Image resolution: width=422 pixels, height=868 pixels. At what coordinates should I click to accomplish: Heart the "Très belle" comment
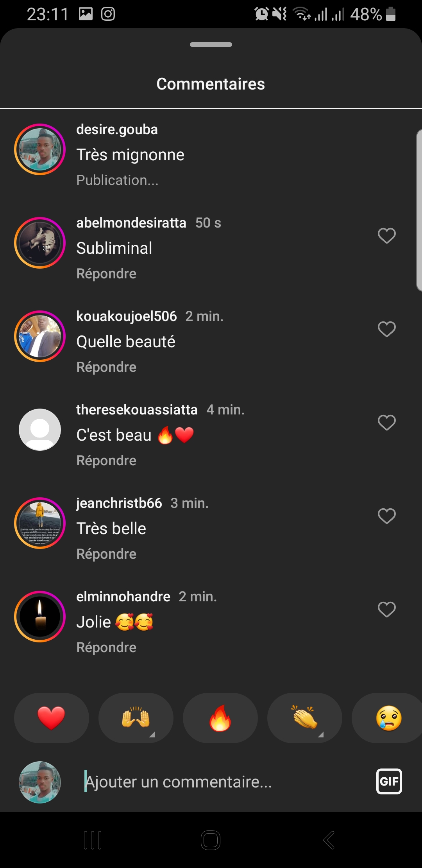point(386,516)
